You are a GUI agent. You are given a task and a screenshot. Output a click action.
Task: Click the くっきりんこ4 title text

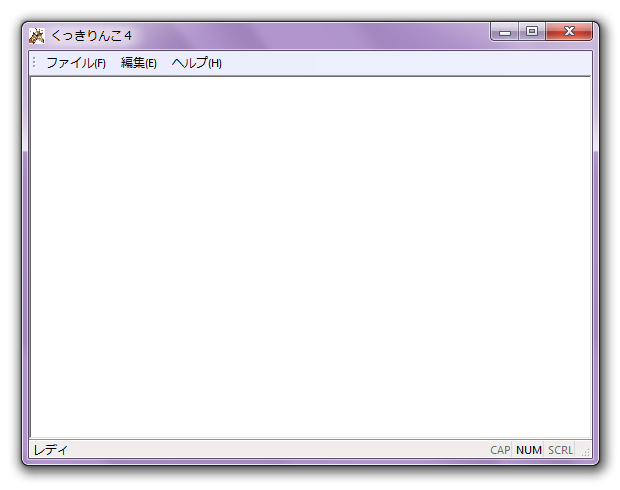tap(91, 36)
